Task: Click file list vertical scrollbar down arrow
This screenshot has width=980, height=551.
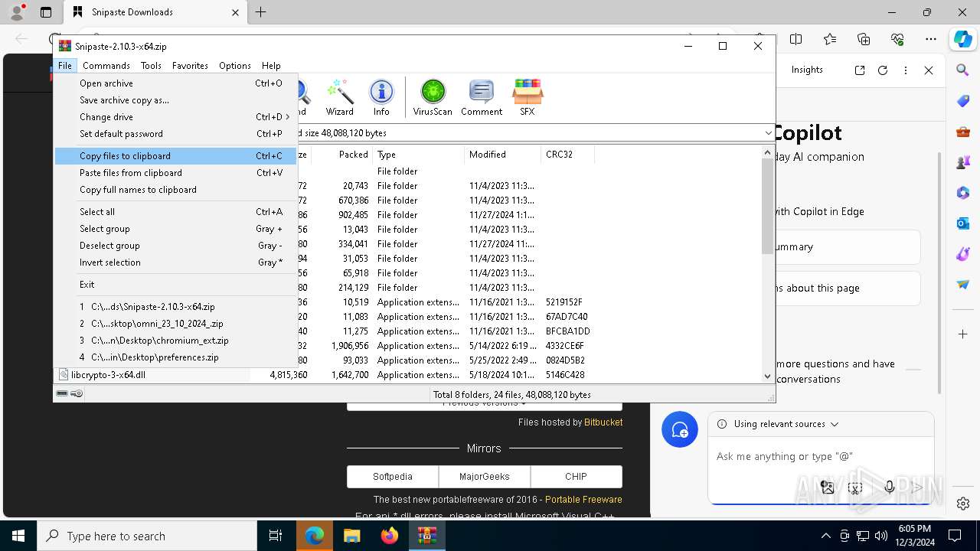Action: 768,376
